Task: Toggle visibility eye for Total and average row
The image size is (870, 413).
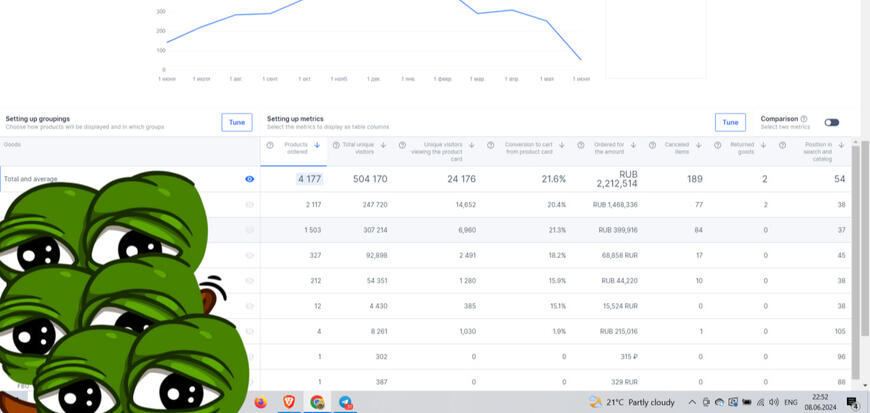Action: tap(250, 179)
